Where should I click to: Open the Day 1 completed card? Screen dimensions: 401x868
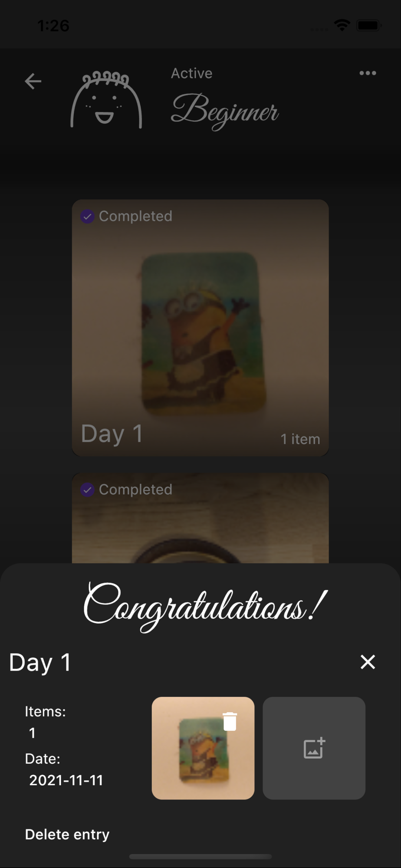[200, 328]
